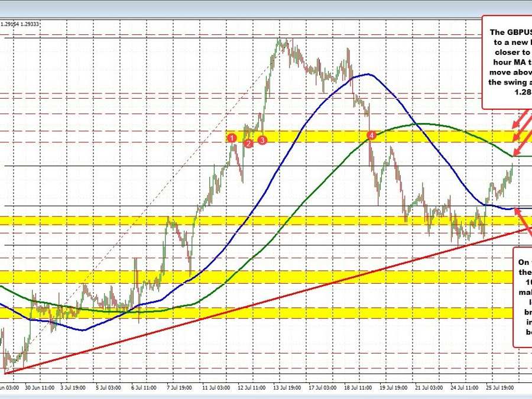Click the red circle marker numbered 1
Image resolution: width=532 pixels, height=399 pixels.
232,138
